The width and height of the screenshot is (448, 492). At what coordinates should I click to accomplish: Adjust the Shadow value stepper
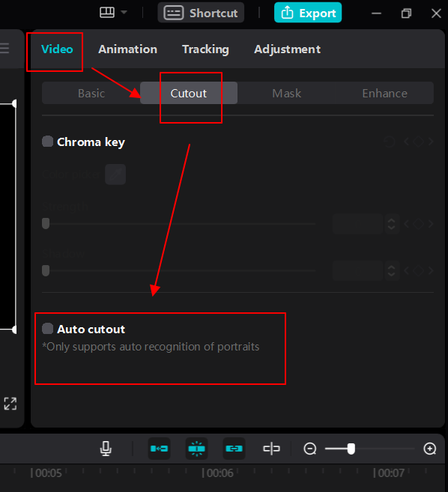tap(392, 270)
